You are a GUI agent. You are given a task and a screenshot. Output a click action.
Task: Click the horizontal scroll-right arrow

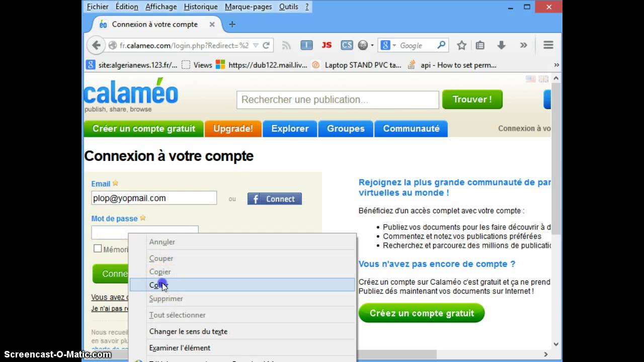pyautogui.click(x=546, y=354)
